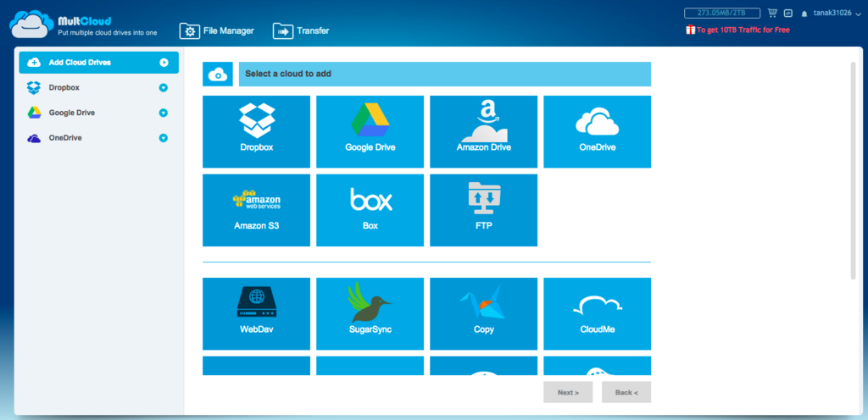Choose the Amazon Drive cloud tile
868x420 pixels.
coord(483,131)
